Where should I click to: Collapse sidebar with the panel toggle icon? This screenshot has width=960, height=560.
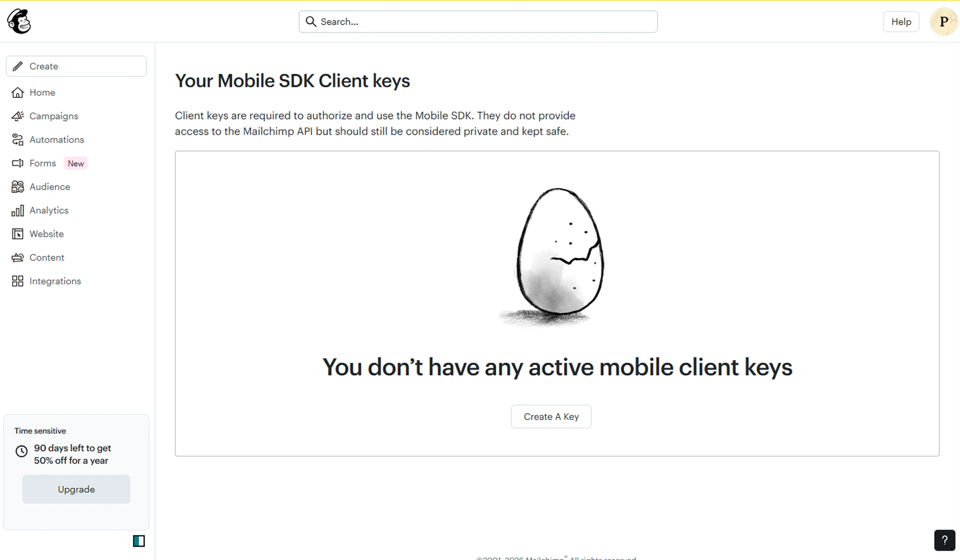pos(139,541)
